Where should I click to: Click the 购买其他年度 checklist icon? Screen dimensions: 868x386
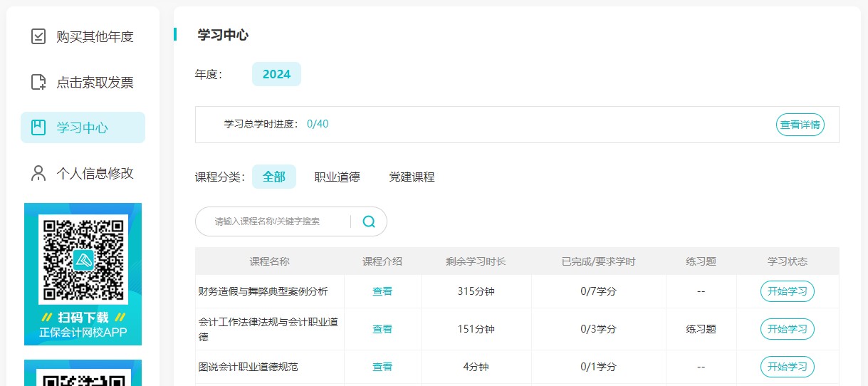click(38, 36)
